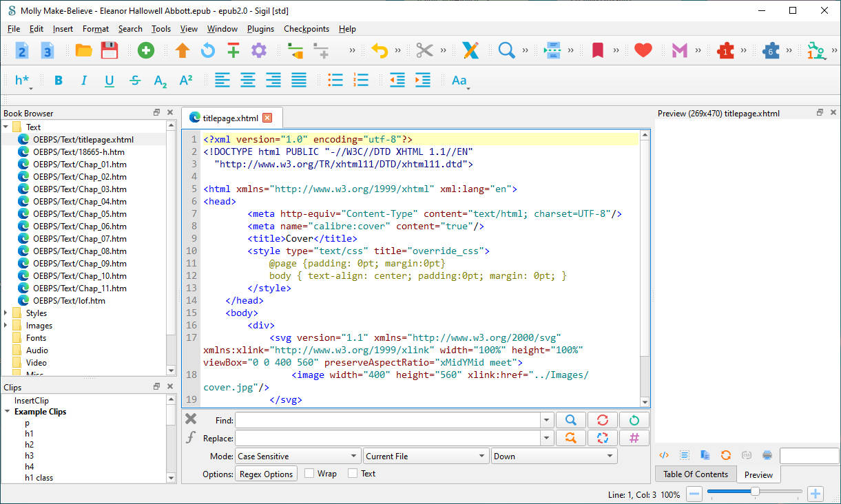Click the purple gear icon
The width and height of the screenshot is (841, 504).
(258, 50)
